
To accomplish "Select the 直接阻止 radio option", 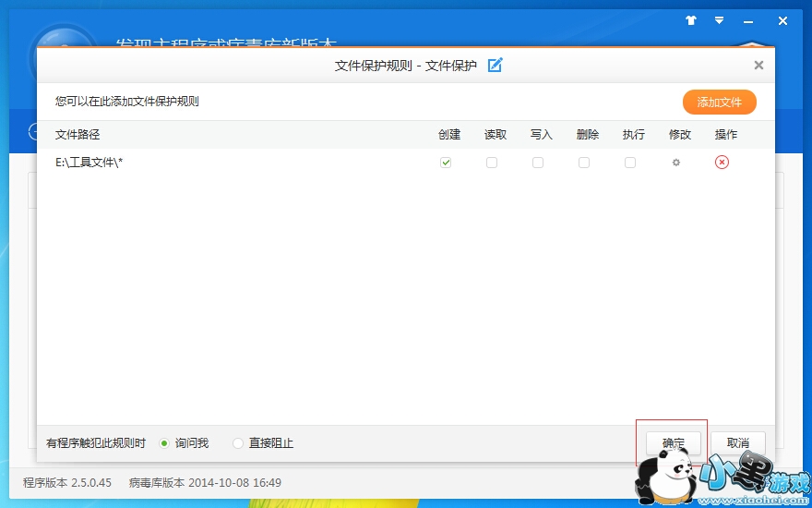I will coord(238,443).
